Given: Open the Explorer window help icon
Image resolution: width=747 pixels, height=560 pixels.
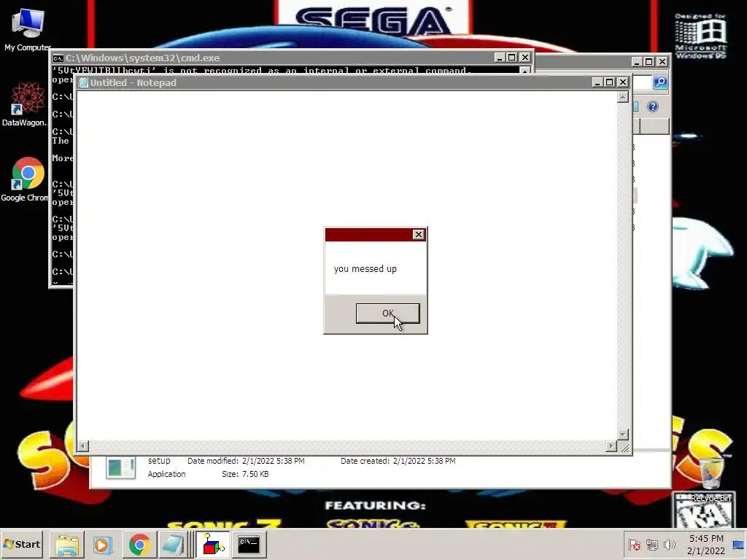Looking at the screenshot, I should pos(653,106).
